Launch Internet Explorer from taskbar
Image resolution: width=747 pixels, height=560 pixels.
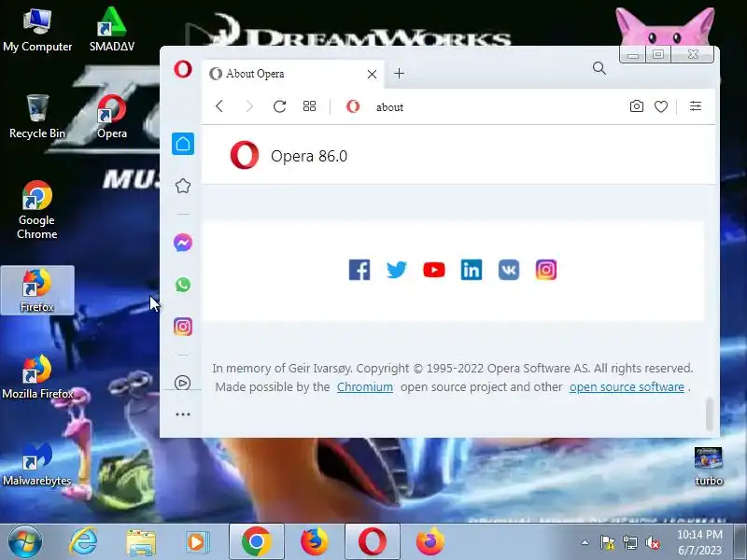click(83, 542)
